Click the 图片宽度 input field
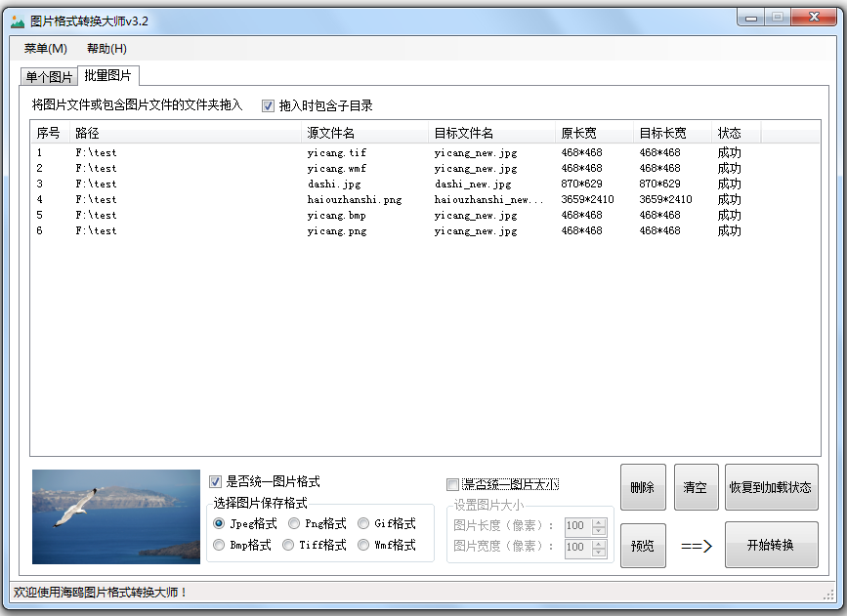Viewport: 847px width, 616px height. 577,548
